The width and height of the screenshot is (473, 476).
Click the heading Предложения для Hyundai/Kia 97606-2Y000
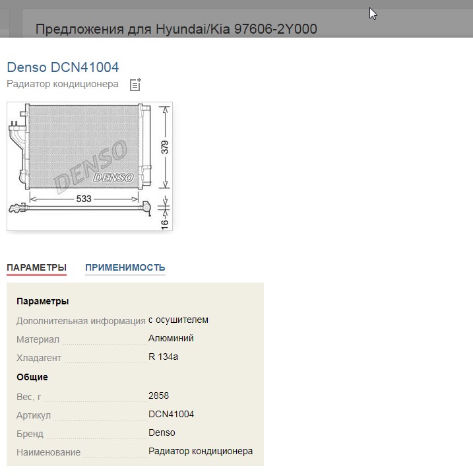[176, 29]
